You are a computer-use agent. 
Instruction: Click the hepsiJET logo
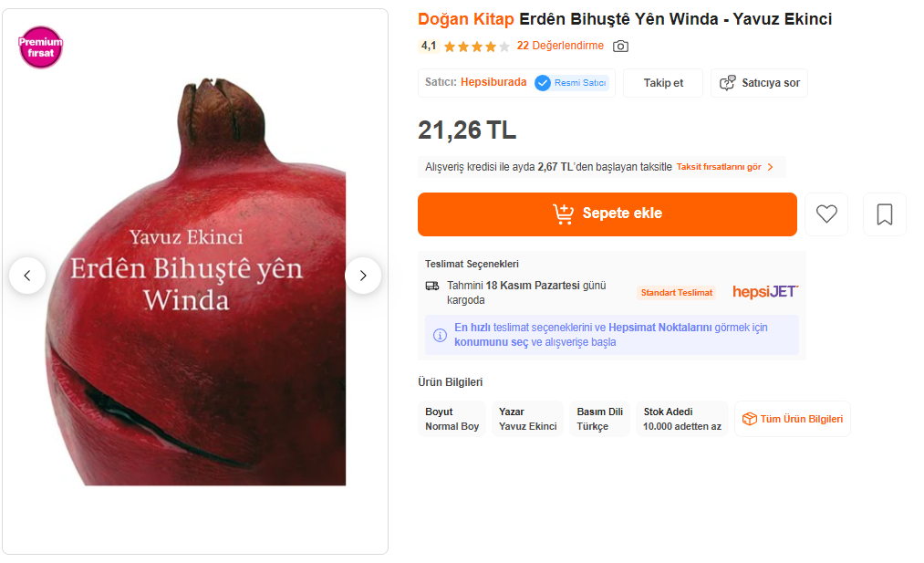[765, 292]
